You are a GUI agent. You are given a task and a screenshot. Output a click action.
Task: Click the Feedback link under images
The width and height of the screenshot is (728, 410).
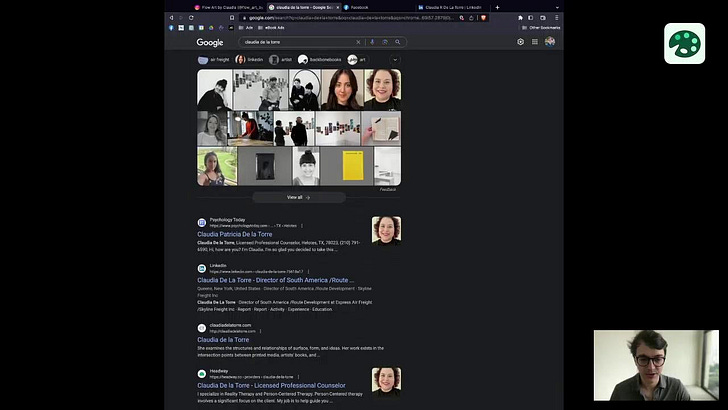pos(388,189)
